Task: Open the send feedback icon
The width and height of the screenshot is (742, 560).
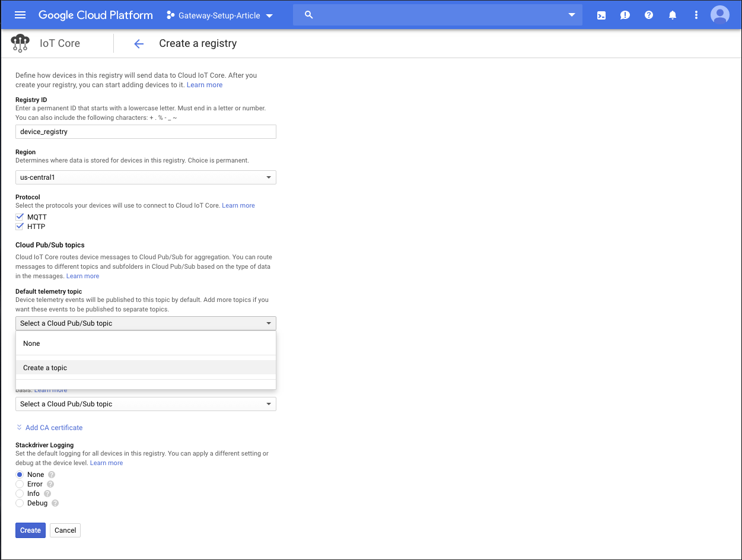Action: 625,15
